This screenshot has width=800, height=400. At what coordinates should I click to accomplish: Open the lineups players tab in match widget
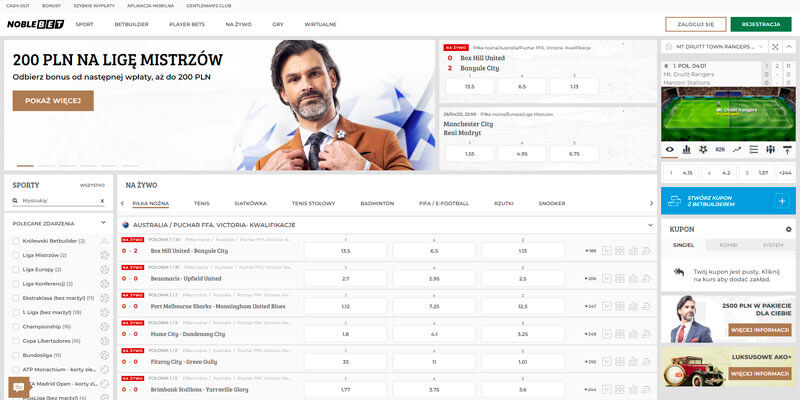pos(770,149)
